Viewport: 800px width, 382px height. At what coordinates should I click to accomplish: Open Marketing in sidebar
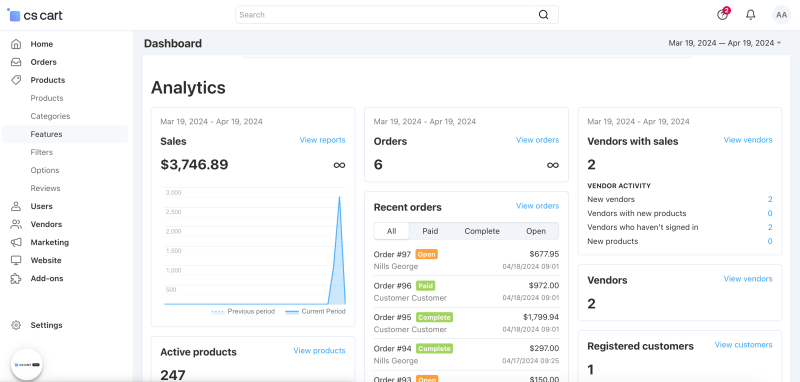pyautogui.click(x=49, y=242)
